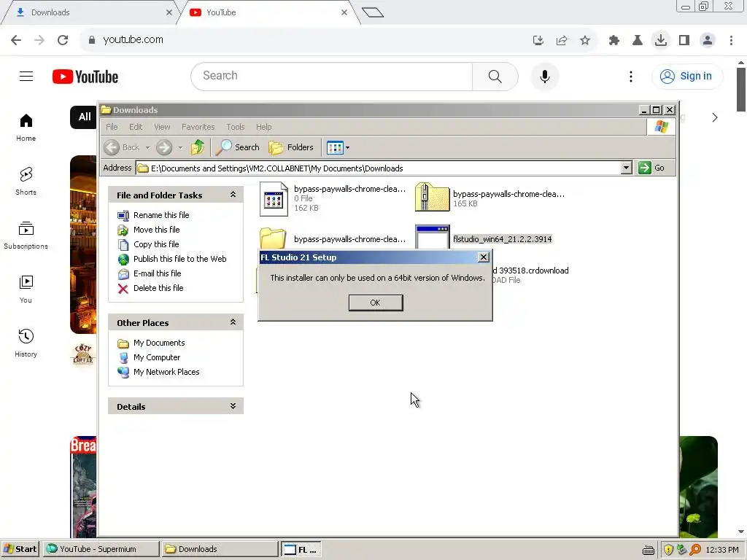Open the Help menu in Downloads window
This screenshot has width=747, height=560.
(263, 127)
